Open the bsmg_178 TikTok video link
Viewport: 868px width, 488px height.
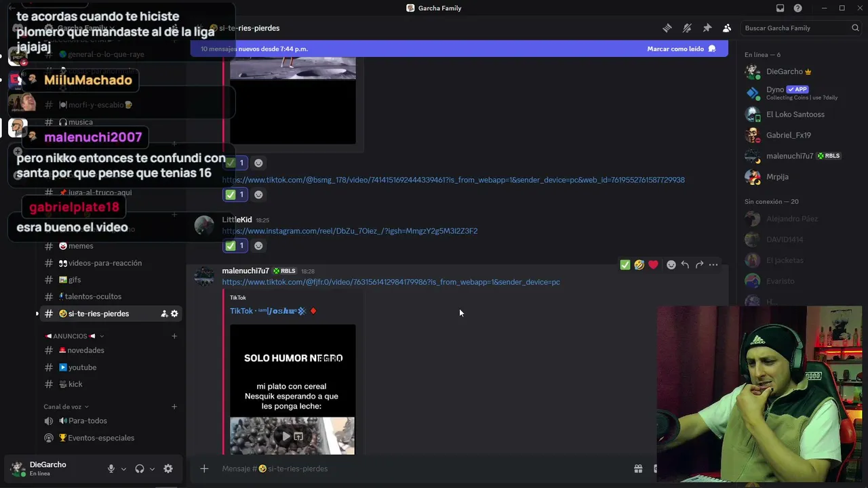pyautogui.click(x=453, y=180)
